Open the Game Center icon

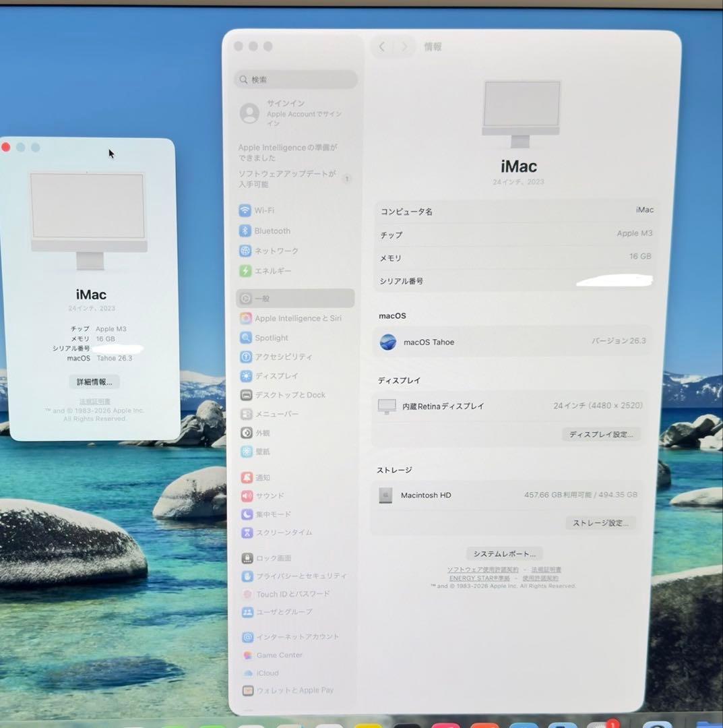point(248,655)
